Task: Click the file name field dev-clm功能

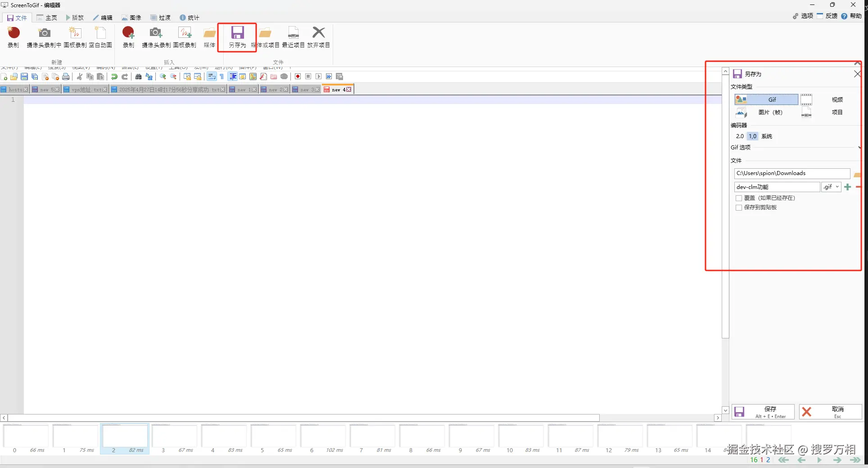Action: point(777,187)
